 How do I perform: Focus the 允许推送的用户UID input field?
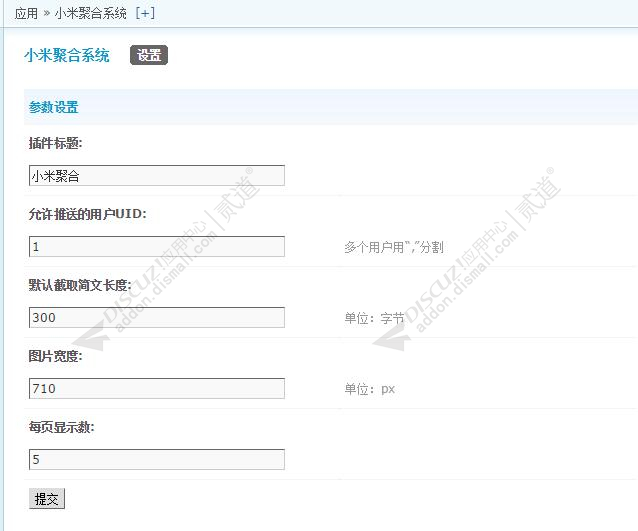click(x=157, y=246)
